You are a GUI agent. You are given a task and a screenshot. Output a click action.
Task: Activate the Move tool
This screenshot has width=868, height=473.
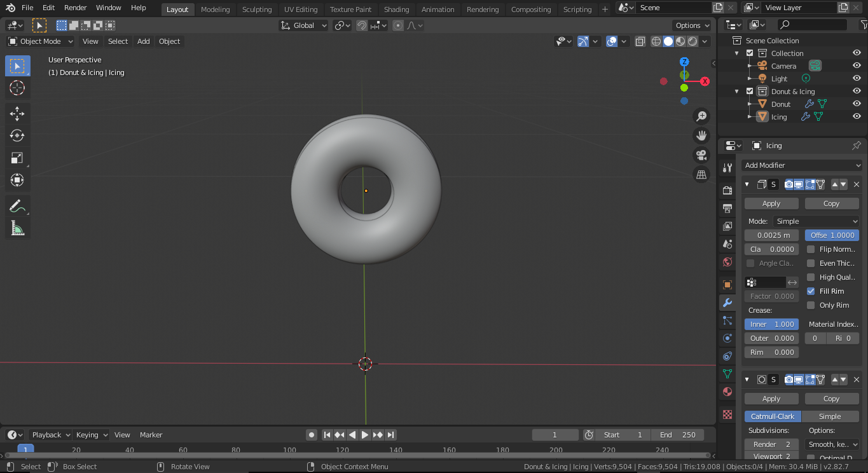point(18,114)
